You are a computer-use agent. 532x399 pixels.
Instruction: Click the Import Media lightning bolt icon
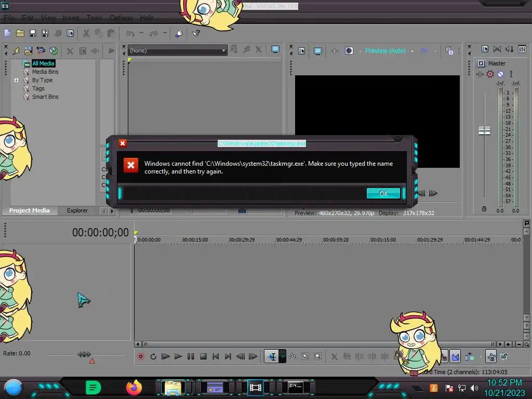click(x=16, y=51)
